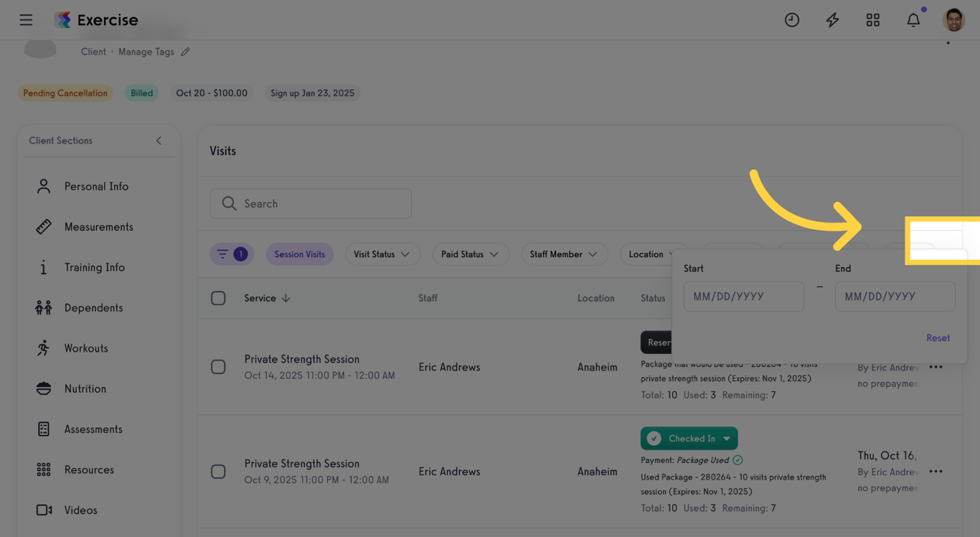Open the apps grid icon in the header
This screenshot has width=980, height=537.
pyautogui.click(x=872, y=19)
